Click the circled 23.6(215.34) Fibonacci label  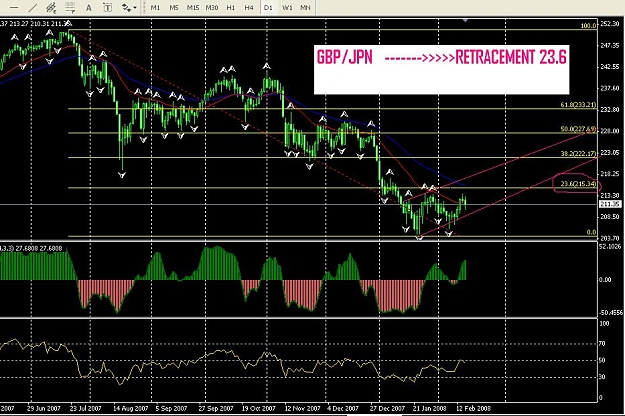(x=577, y=184)
